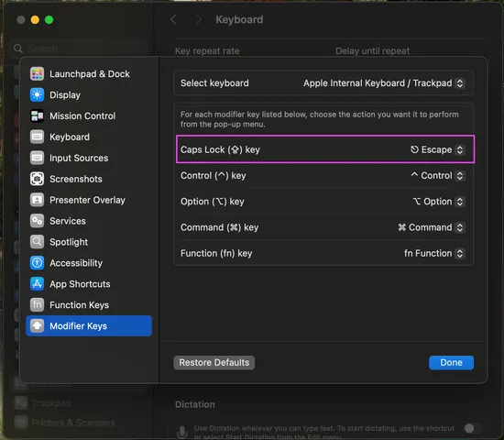Click the Select keyboard label
504x440 pixels.
coord(214,83)
